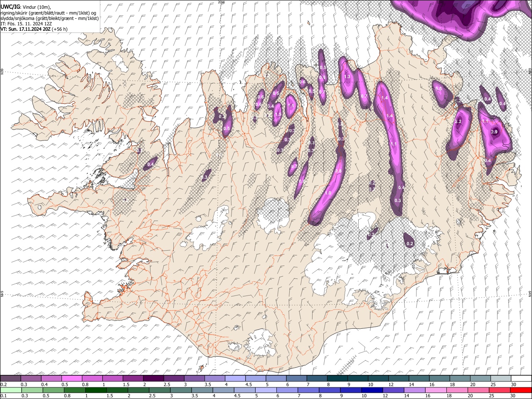
Task: Click the 1.3 snowfall value on the map
Action: [x=347, y=76]
